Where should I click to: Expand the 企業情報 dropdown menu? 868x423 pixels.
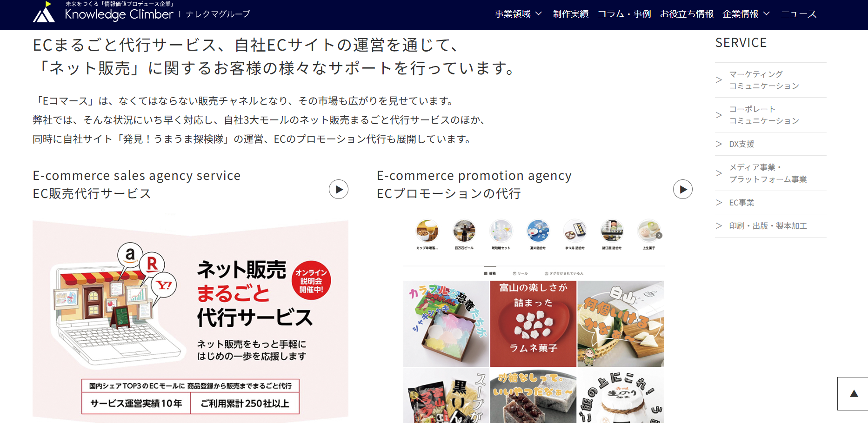746,14
